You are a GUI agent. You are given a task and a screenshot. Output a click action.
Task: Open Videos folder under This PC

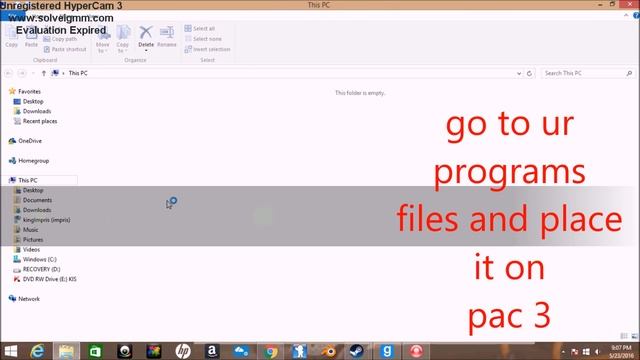[x=27, y=249]
